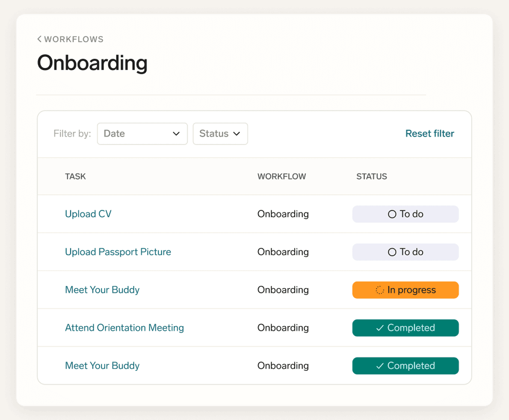Screen dimensions: 509x420
Task: Click Onboarding cell in the In progress row
Action: click(x=283, y=290)
